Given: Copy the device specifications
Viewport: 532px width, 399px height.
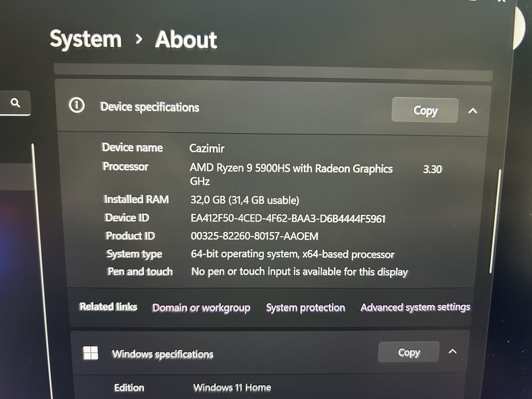Looking at the screenshot, I should (x=425, y=110).
